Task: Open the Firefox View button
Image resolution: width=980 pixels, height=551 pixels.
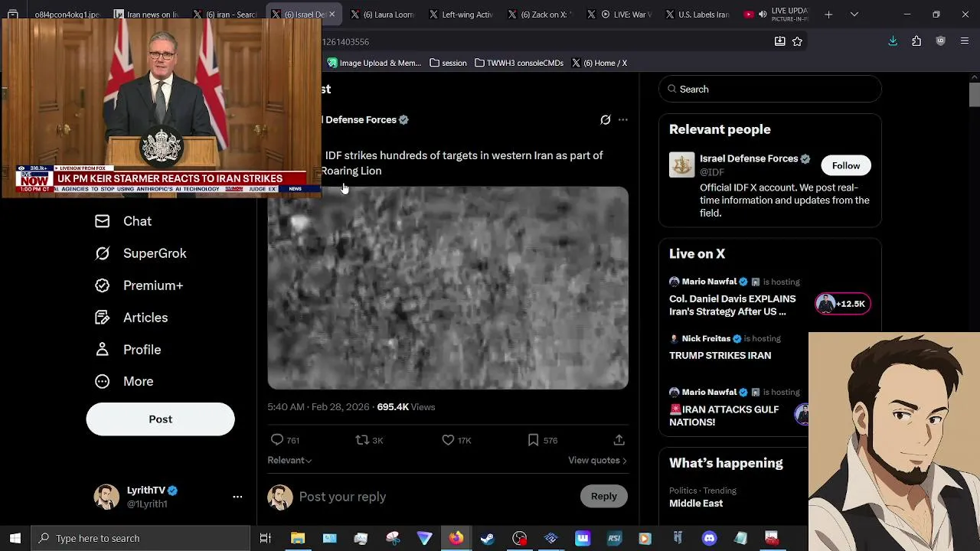Action: [13, 14]
